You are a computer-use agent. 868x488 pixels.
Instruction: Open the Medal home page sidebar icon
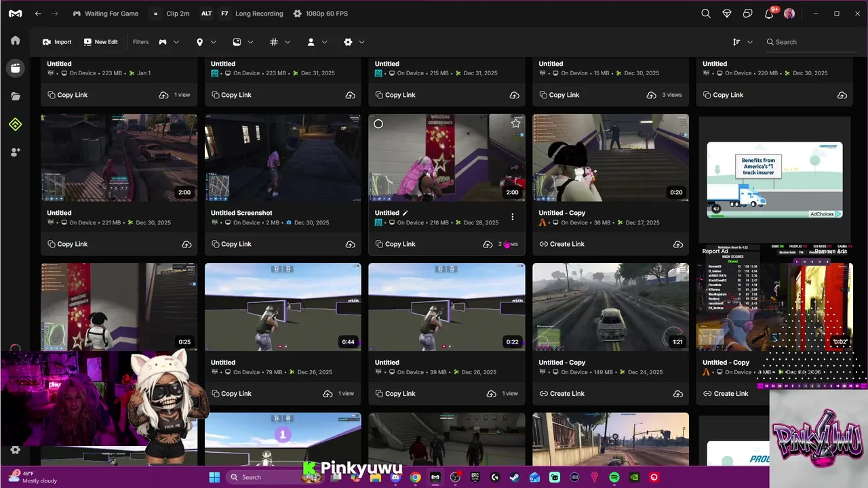point(15,40)
